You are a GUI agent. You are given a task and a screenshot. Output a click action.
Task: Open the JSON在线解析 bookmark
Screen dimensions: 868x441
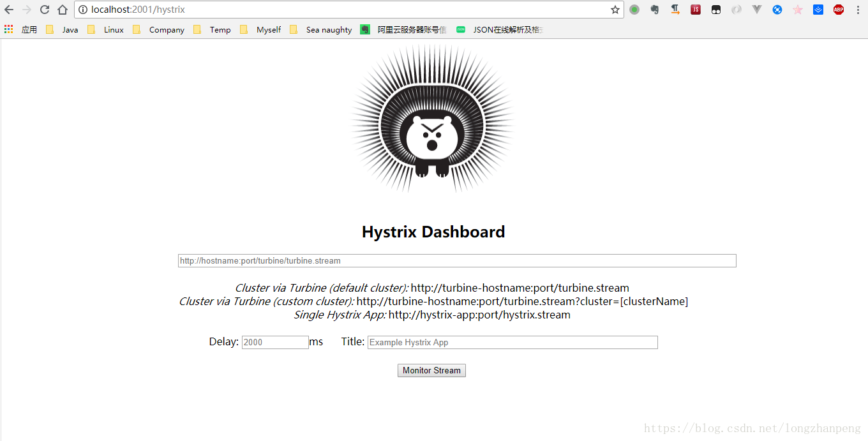pyautogui.click(x=500, y=29)
